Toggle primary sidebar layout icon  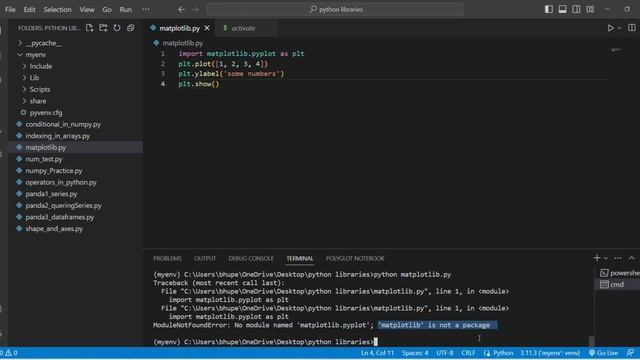coord(549,9)
